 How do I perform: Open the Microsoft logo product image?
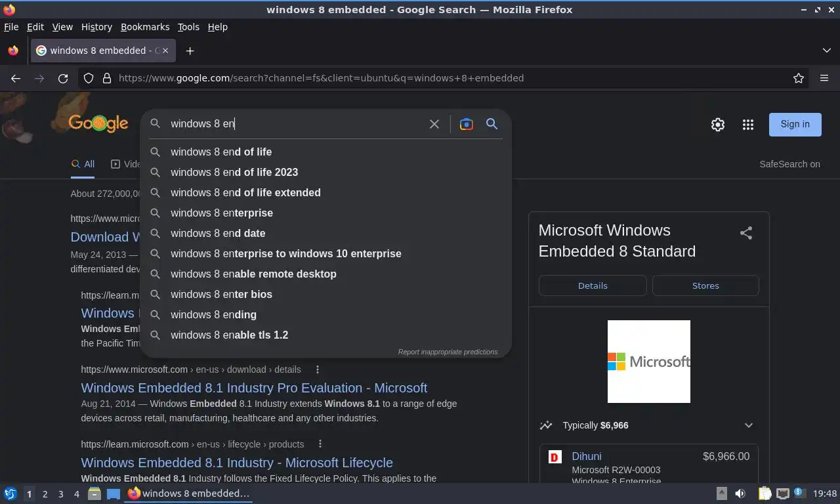(649, 362)
